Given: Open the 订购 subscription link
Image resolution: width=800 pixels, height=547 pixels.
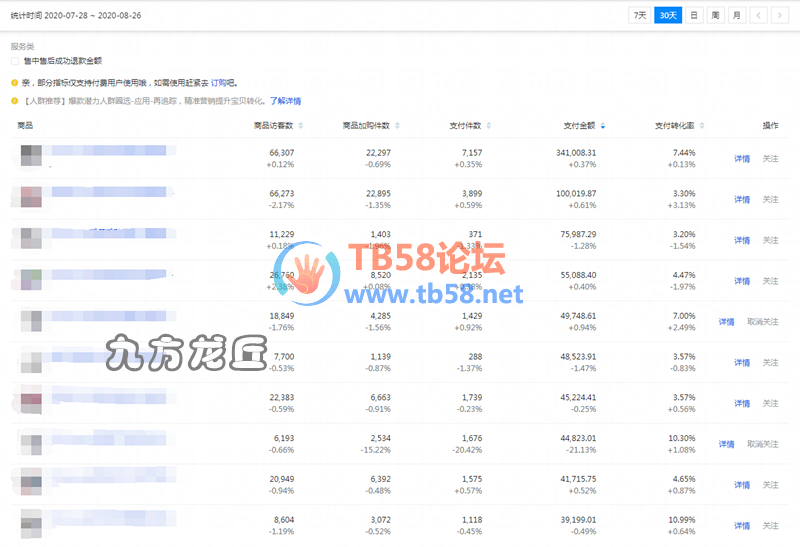Looking at the screenshot, I should 219,83.
